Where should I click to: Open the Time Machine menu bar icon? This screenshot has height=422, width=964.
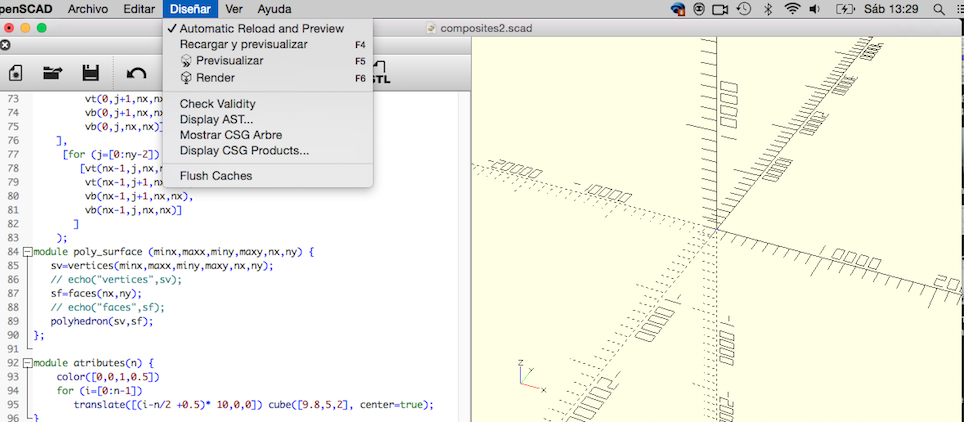(x=744, y=9)
